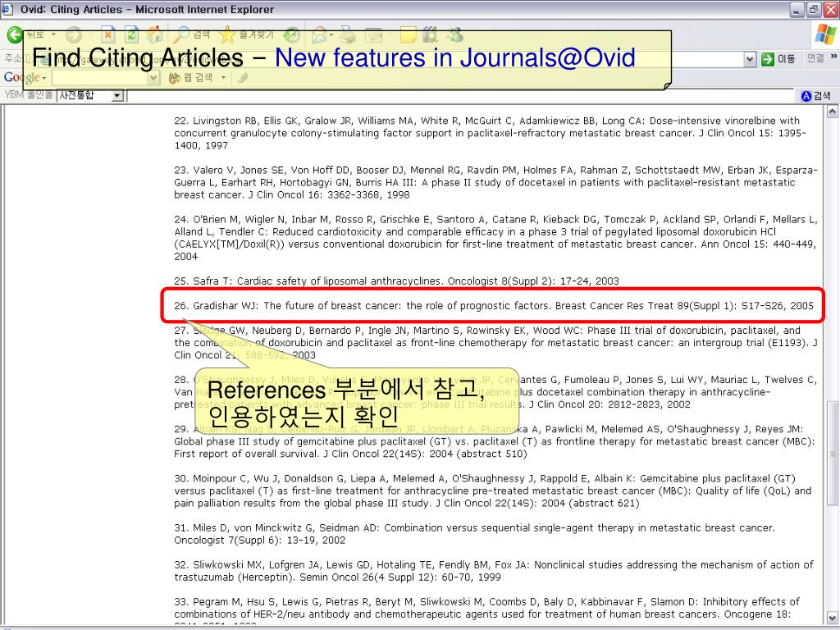Open the History clock icon
Image resolution: width=840 pixels, height=630 pixels.
(291, 34)
